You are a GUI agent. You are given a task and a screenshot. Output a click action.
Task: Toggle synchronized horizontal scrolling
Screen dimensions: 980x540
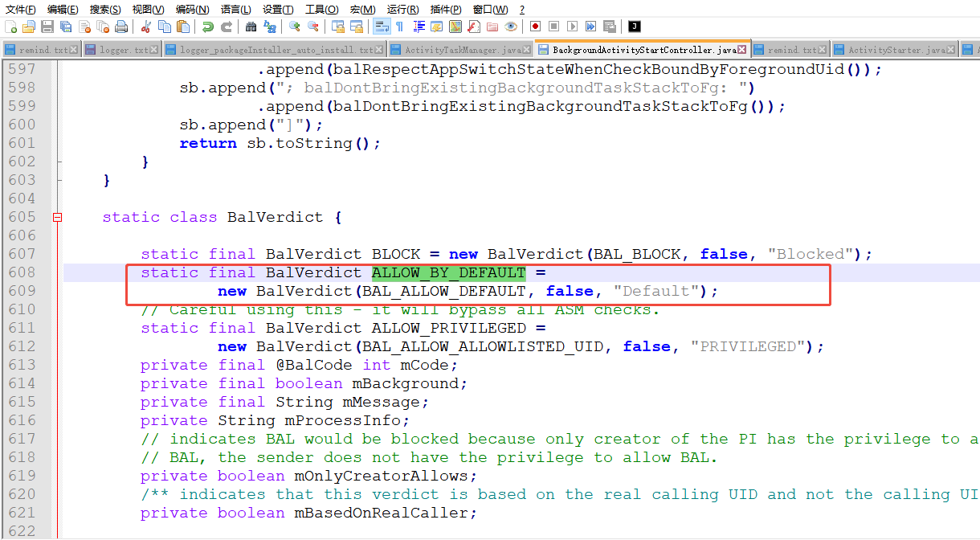[x=357, y=27]
